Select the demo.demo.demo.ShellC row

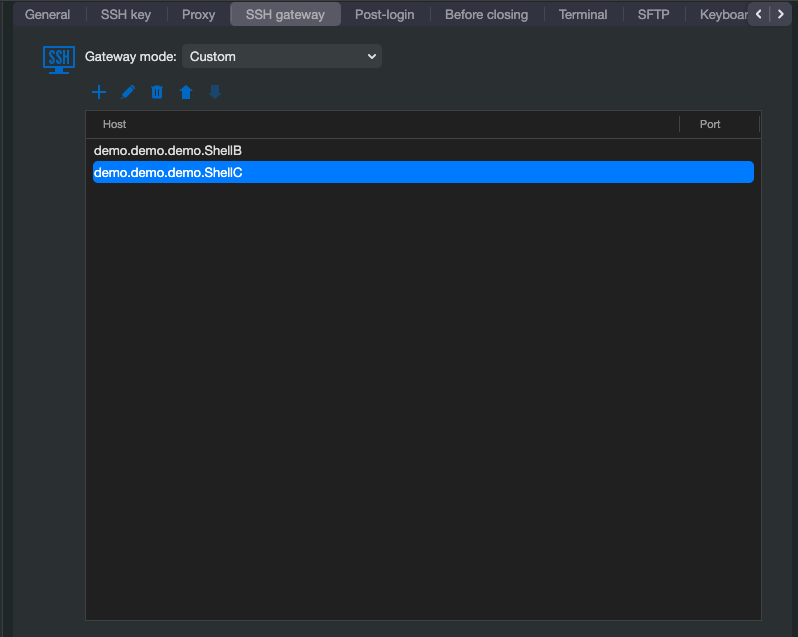tap(423, 172)
